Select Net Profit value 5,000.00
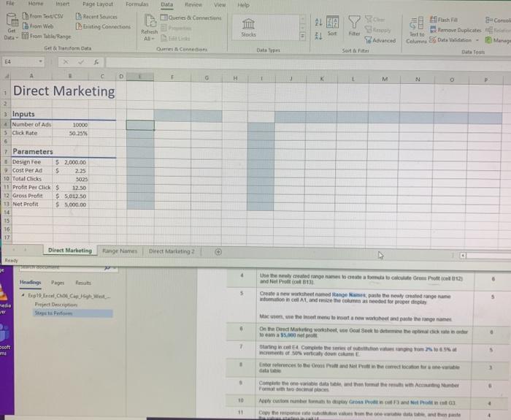 (71, 205)
